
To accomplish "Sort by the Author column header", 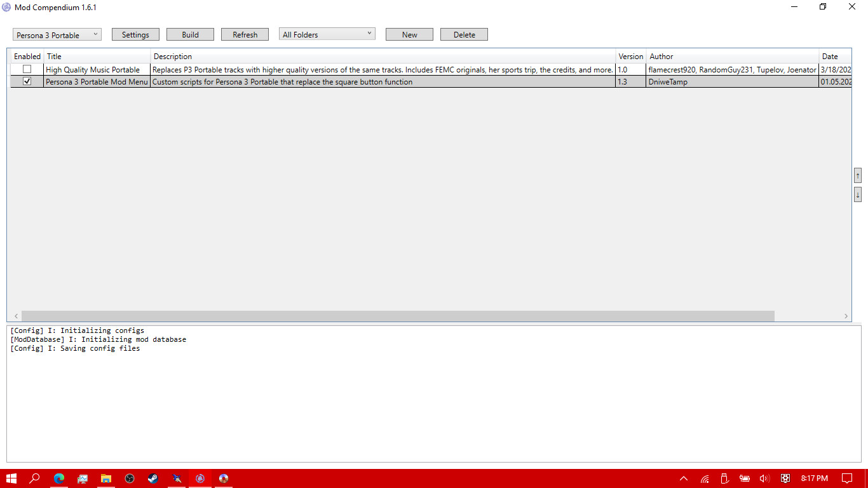I will point(733,57).
